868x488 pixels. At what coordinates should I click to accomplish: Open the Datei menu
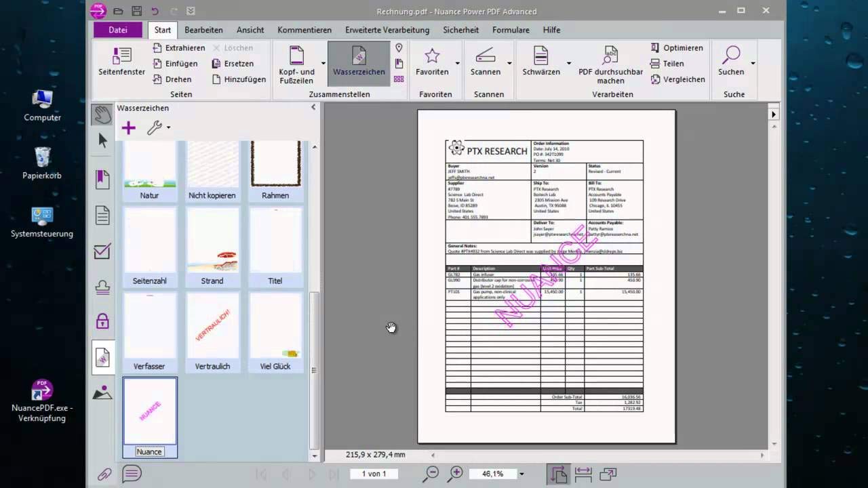(117, 30)
